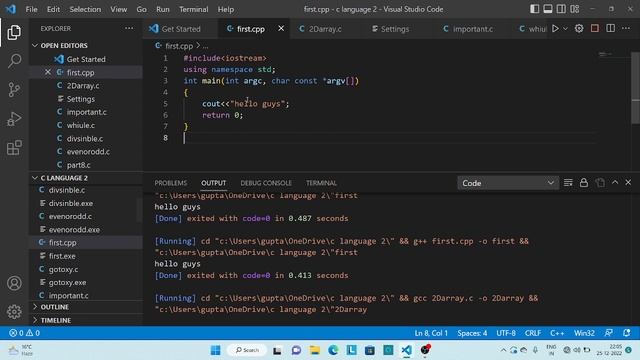Show the Problems panel tab

(x=171, y=183)
